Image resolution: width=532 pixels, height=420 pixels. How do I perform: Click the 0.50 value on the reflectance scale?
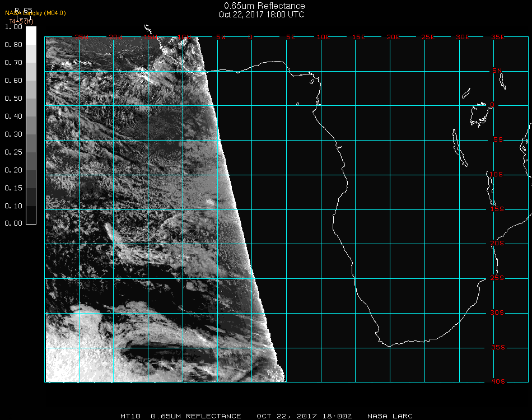13,99
